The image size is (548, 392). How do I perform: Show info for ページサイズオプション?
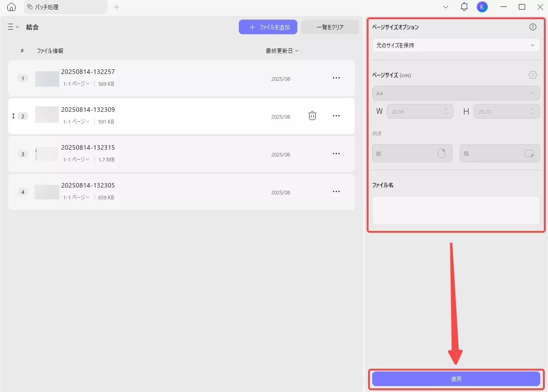coord(532,27)
